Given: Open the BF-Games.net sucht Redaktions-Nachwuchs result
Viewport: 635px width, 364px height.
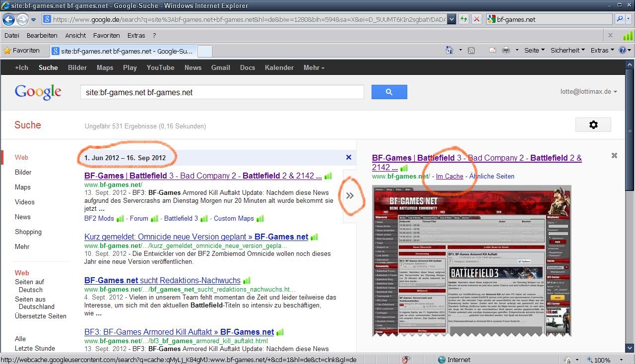Looking at the screenshot, I should click(x=162, y=280).
